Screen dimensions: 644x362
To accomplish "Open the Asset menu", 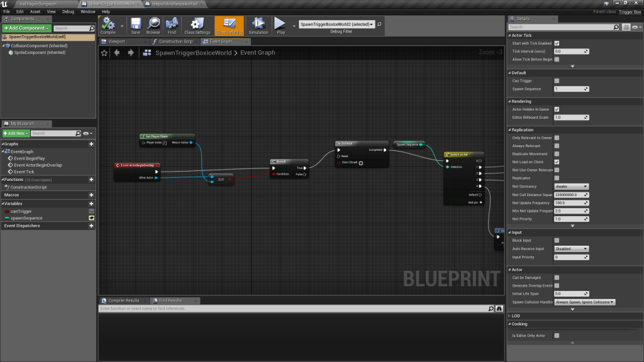I will [35, 11].
